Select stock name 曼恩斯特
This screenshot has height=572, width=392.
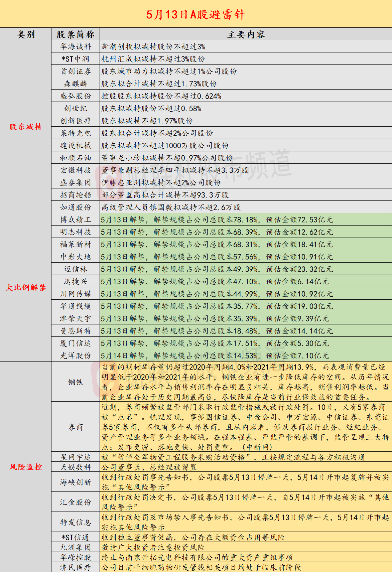pyautogui.click(x=76, y=331)
